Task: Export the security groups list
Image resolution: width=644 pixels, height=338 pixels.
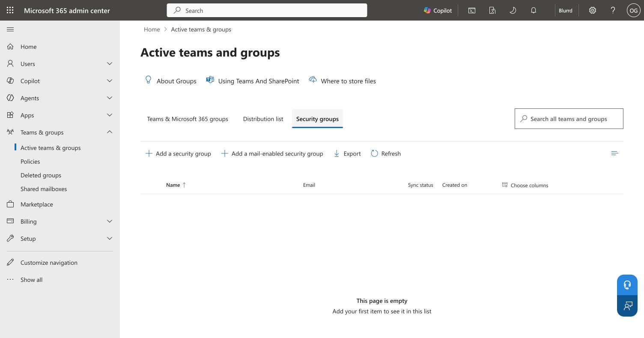Action: tap(347, 153)
